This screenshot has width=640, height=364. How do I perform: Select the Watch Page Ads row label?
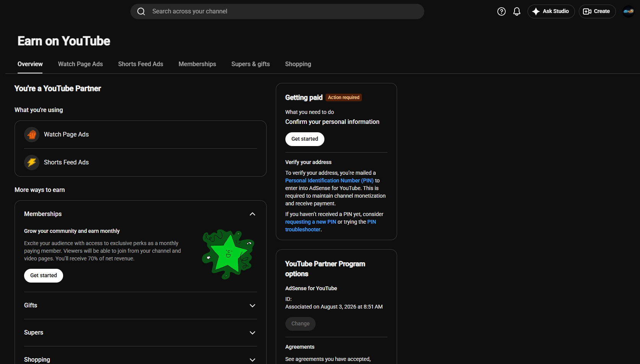coord(66,135)
